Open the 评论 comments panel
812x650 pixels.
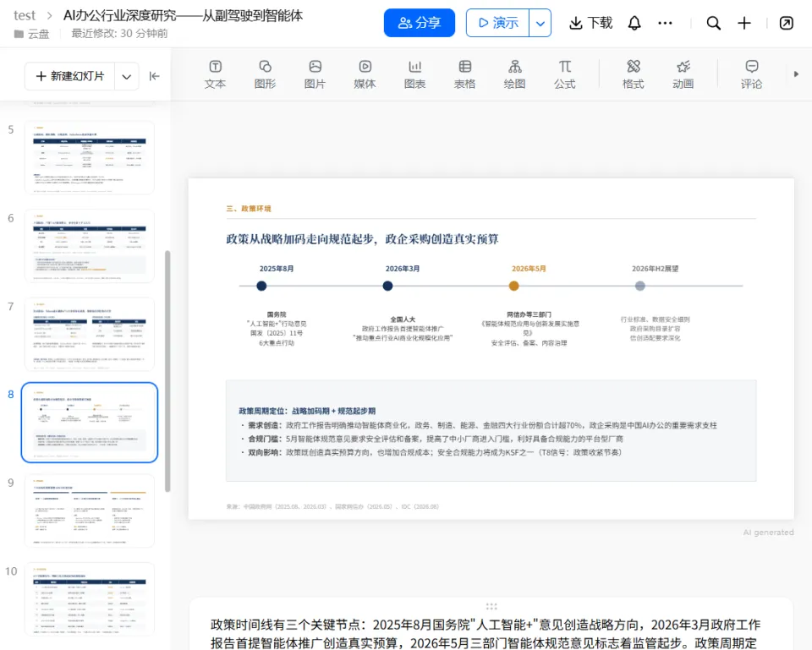(x=751, y=75)
